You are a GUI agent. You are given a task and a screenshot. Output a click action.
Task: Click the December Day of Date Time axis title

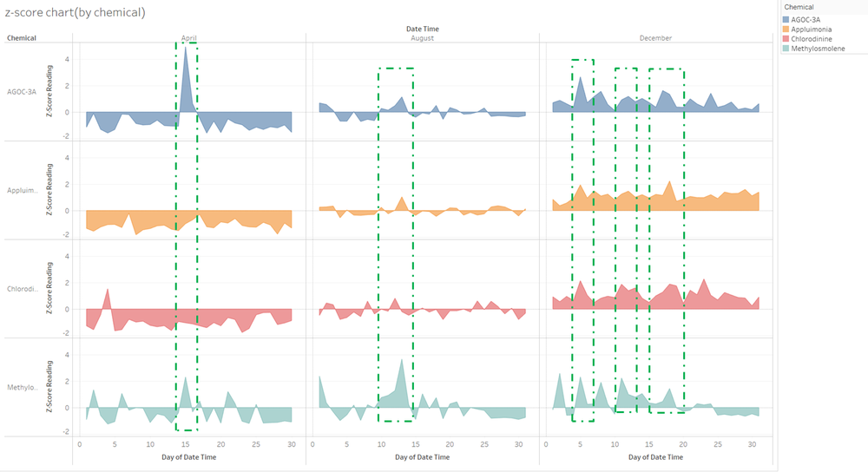tap(655, 457)
